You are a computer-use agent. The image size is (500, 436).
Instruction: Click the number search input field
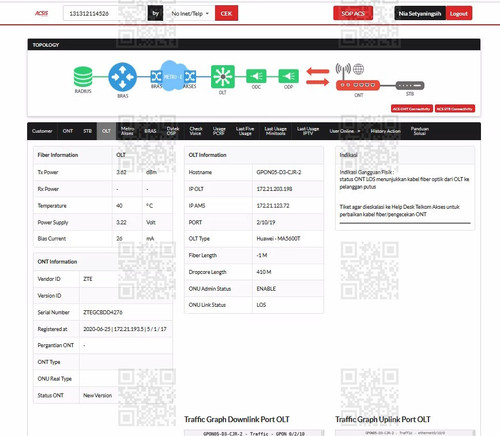coord(105,13)
